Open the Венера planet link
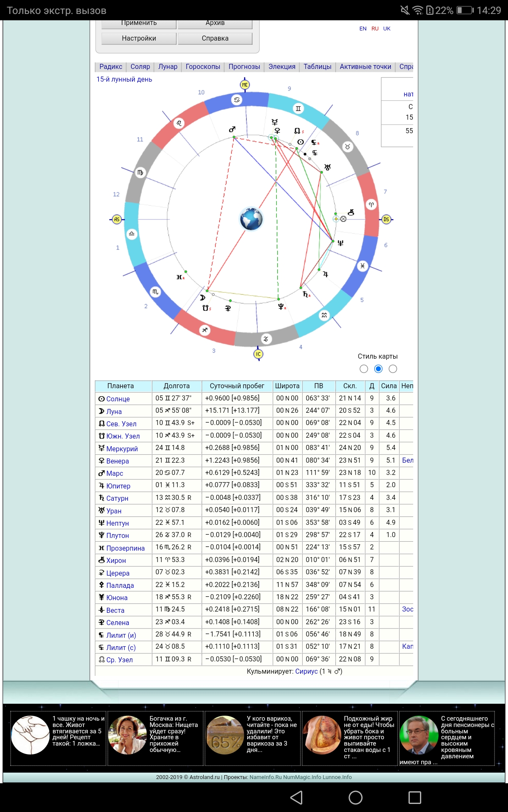Image resolution: width=508 pixels, height=812 pixels. click(118, 461)
